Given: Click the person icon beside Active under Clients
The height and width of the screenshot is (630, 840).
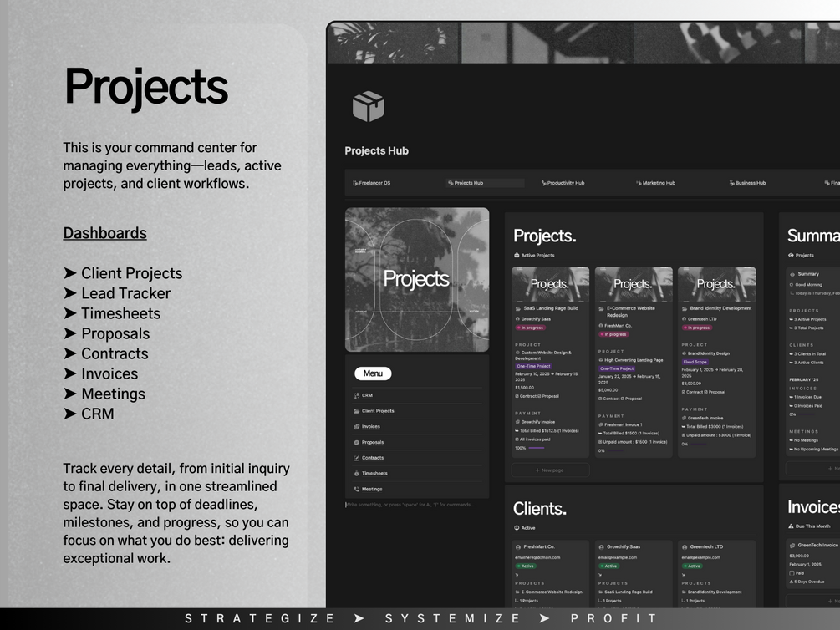Looking at the screenshot, I should tap(517, 528).
